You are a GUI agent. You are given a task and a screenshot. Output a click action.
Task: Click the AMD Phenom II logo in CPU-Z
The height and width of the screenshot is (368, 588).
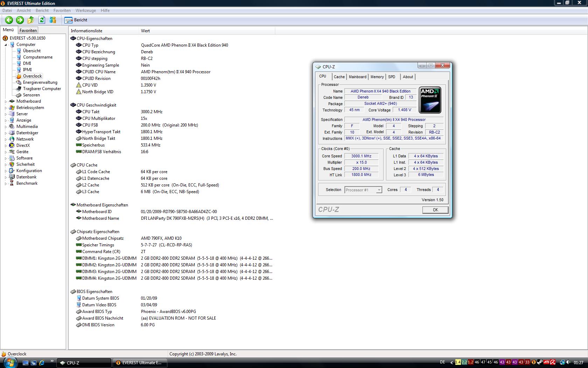click(x=430, y=100)
